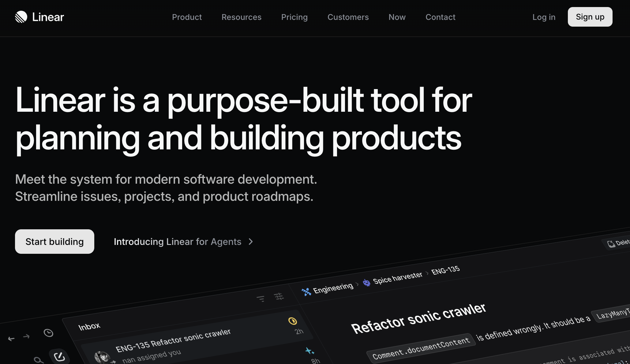Go to the Pricing page
Screen dimensions: 630x364
(x=294, y=17)
